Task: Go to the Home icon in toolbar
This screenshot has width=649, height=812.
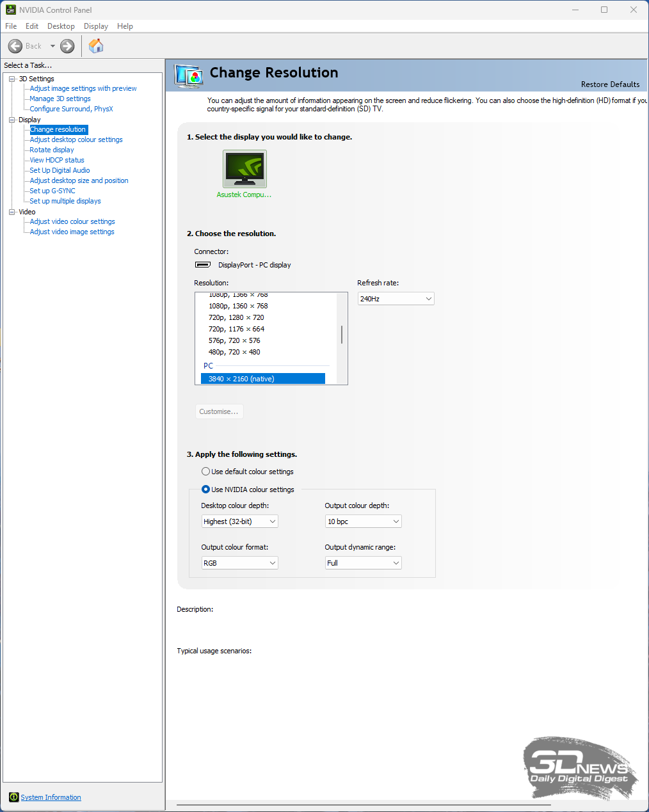Action: coord(96,46)
